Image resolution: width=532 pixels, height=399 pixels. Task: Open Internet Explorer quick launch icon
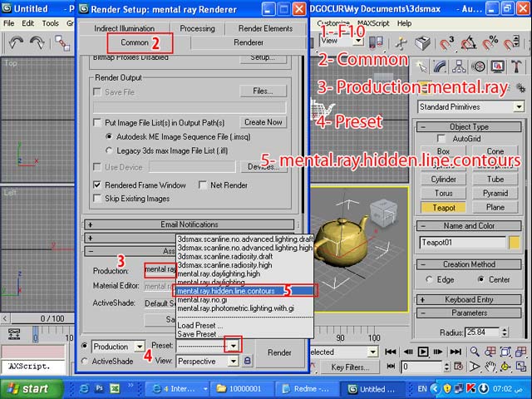(83, 388)
